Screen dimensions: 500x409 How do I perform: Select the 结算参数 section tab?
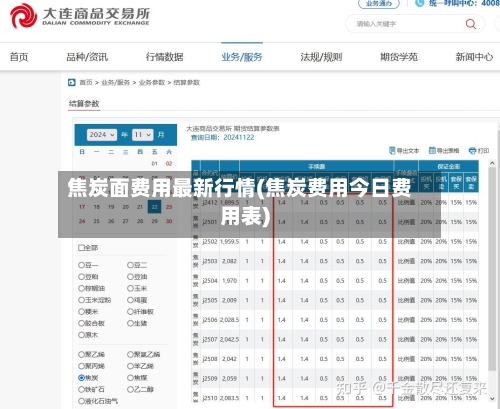84,104
